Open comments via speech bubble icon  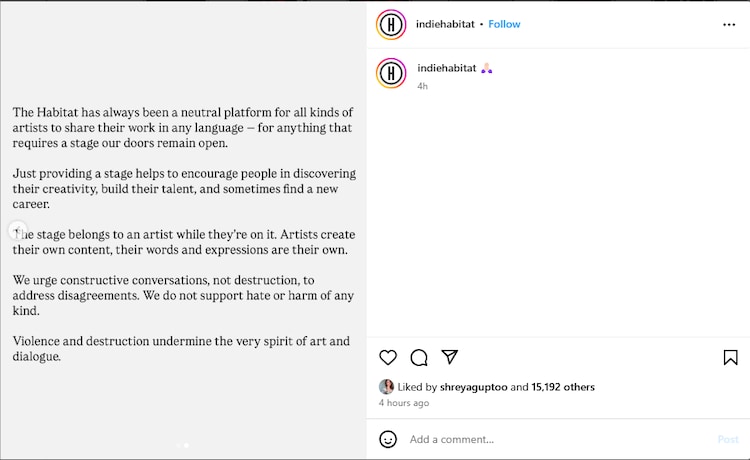point(419,357)
